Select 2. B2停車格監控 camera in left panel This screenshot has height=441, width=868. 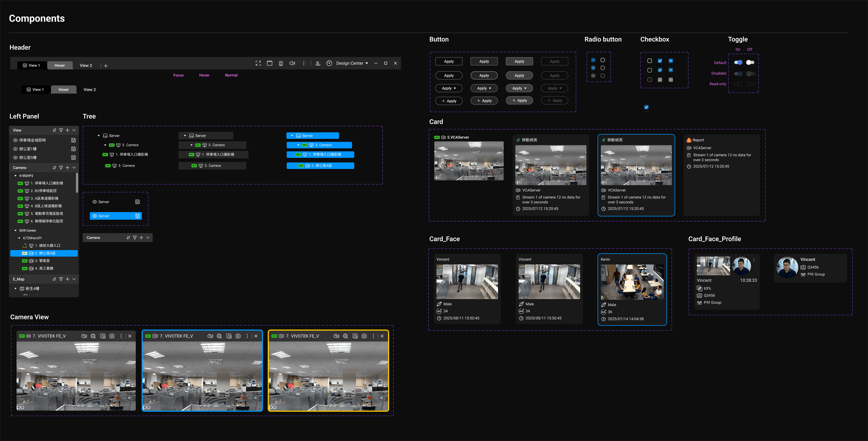[x=43, y=191]
